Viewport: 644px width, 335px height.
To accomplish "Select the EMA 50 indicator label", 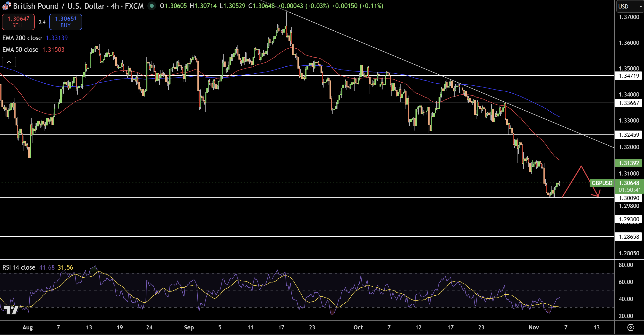I will pyautogui.click(x=20, y=49).
